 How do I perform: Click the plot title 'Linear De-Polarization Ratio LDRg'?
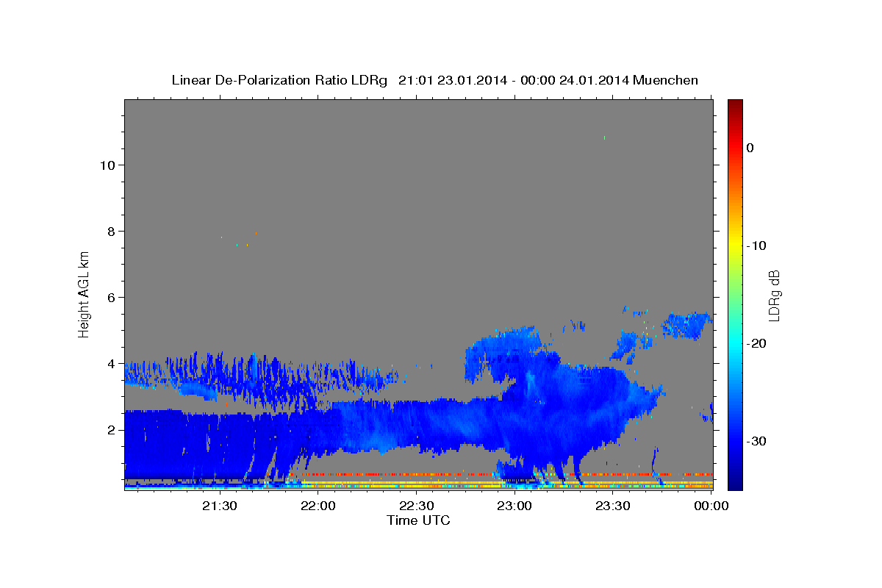tap(279, 80)
